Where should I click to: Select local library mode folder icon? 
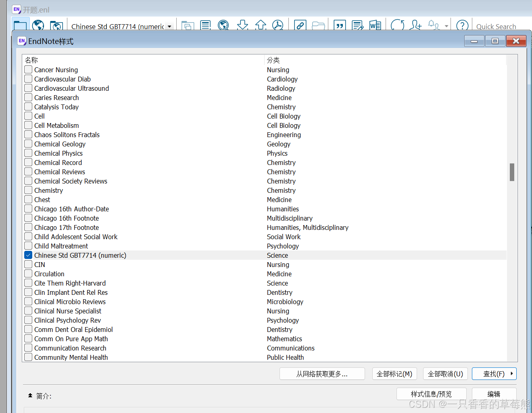pyautogui.click(x=20, y=25)
